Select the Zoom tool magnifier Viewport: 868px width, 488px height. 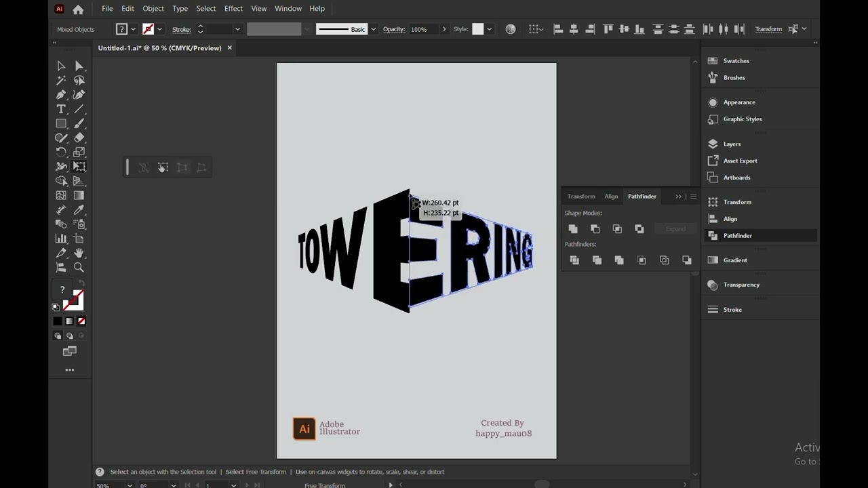click(x=79, y=268)
